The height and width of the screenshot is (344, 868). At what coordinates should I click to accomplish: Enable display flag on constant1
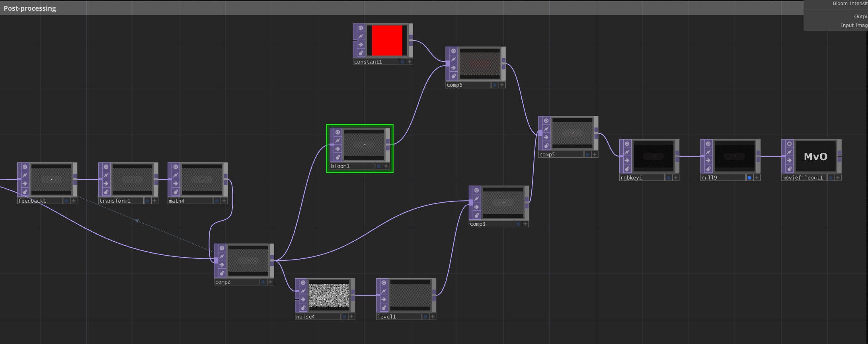402,62
